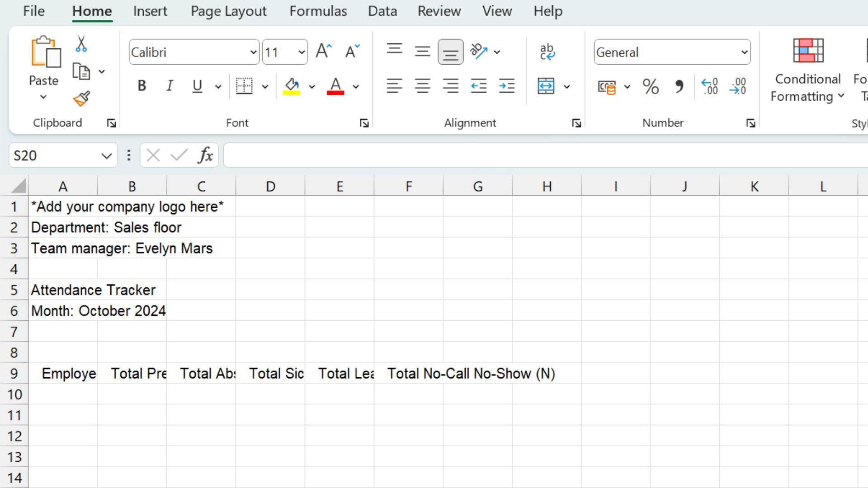Open the Data menu
The width and height of the screenshot is (868, 488).
(x=382, y=11)
